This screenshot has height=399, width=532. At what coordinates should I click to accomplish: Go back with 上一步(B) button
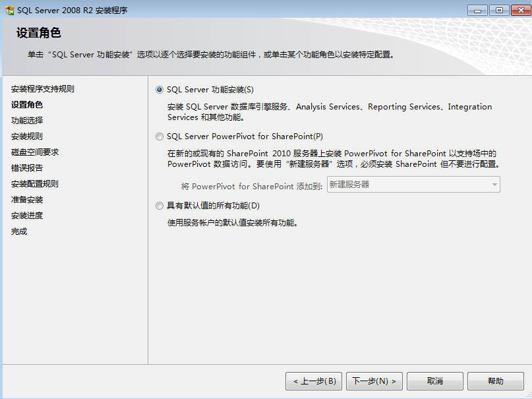[314, 381]
